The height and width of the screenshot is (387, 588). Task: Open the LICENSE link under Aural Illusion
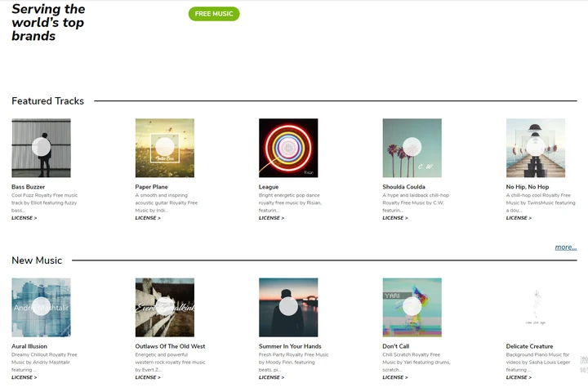(24, 377)
